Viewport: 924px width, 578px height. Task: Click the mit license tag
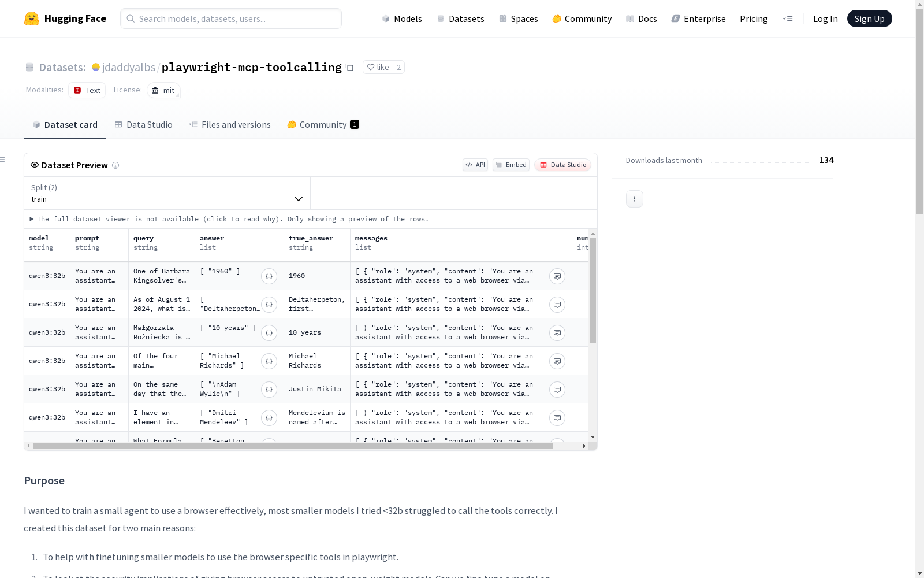[163, 90]
